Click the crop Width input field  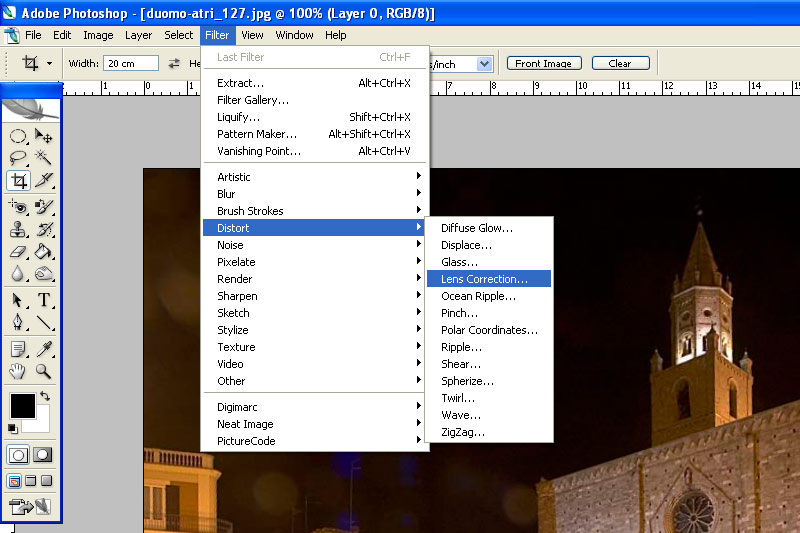coord(131,63)
